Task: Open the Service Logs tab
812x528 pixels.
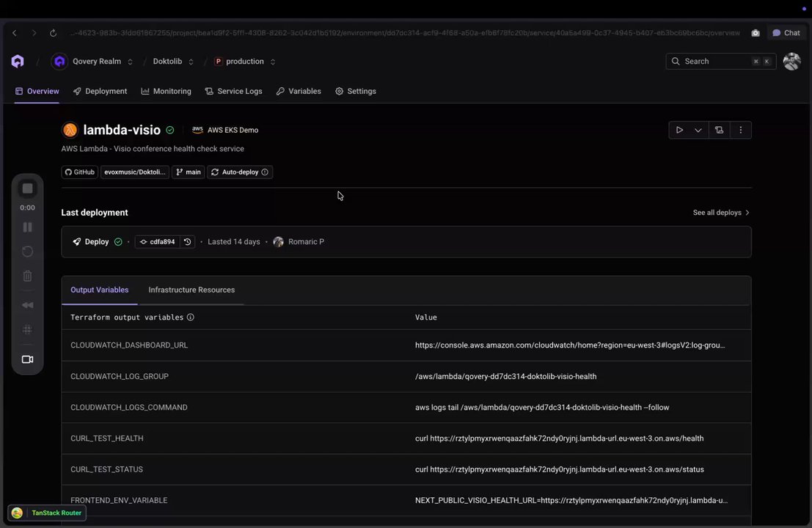Action: point(233,91)
